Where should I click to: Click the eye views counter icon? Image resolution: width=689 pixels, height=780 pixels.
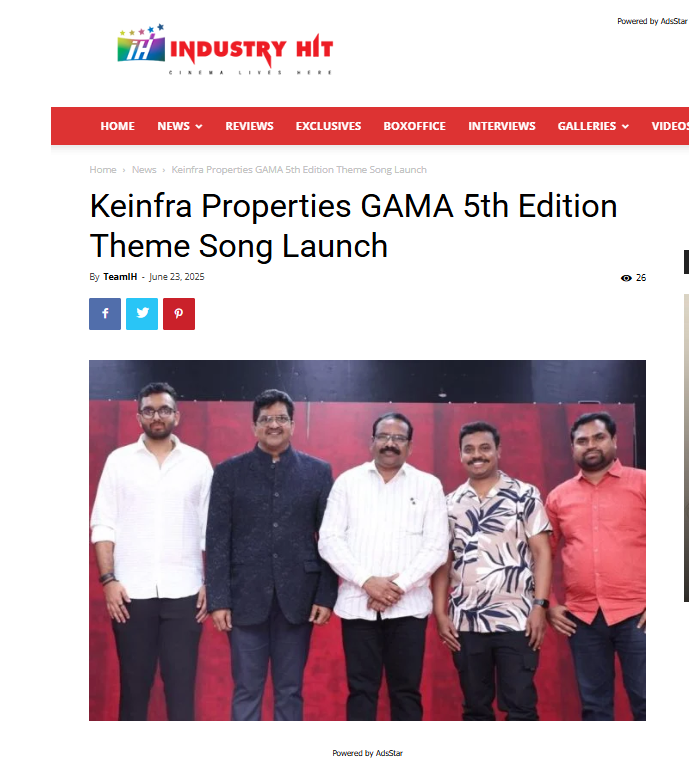(x=626, y=278)
